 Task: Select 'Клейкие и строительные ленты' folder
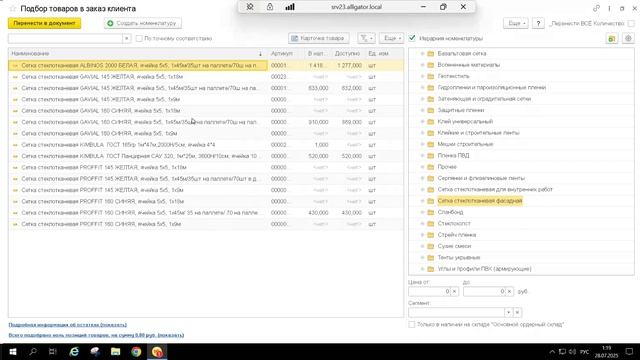478,133
